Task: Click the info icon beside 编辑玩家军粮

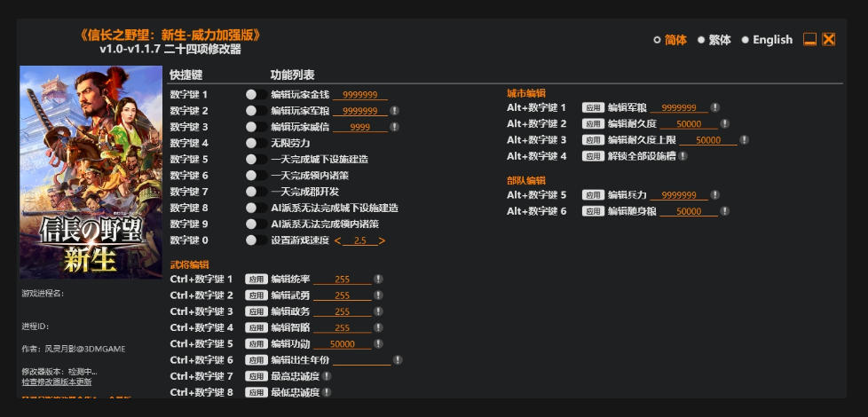Action: click(394, 111)
